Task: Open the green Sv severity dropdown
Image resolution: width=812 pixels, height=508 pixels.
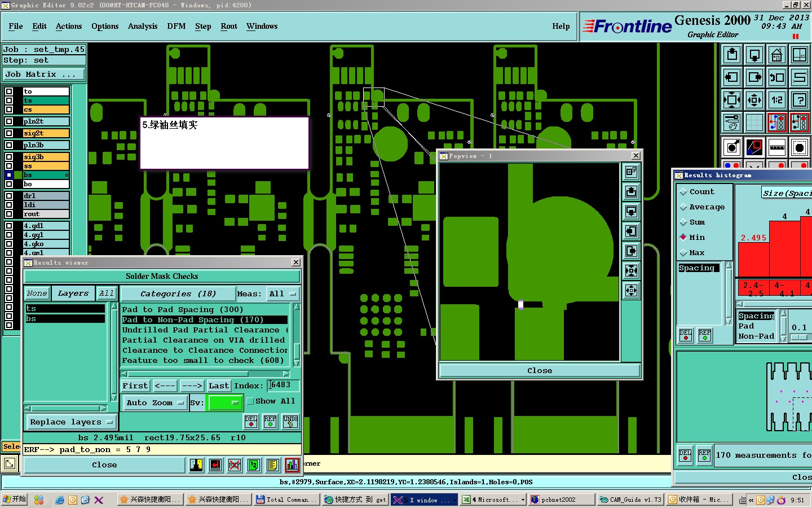Action: pos(225,402)
